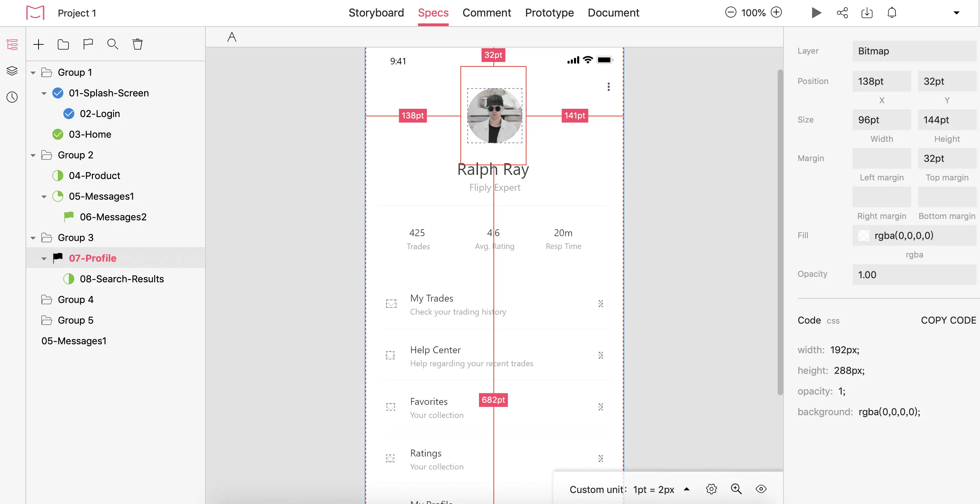The height and width of the screenshot is (504, 980).
Task: Open the history clock icon in sidebar
Action: click(x=12, y=97)
